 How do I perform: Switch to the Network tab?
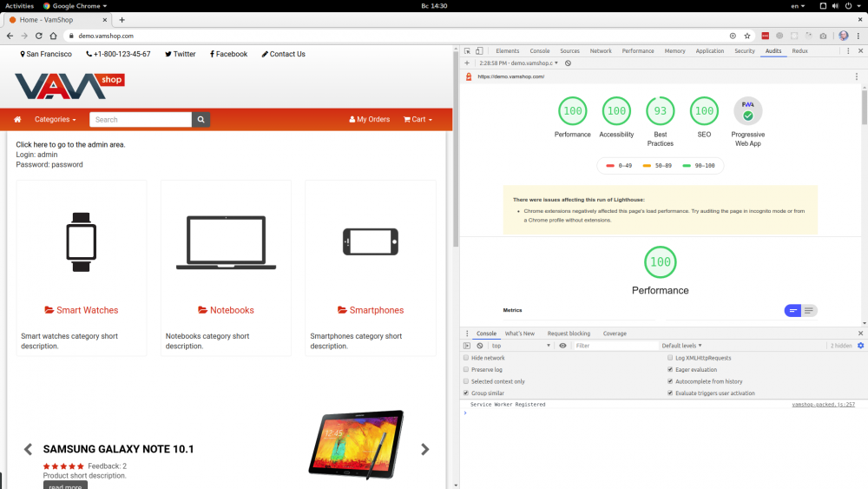pyautogui.click(x=601, y=51)
